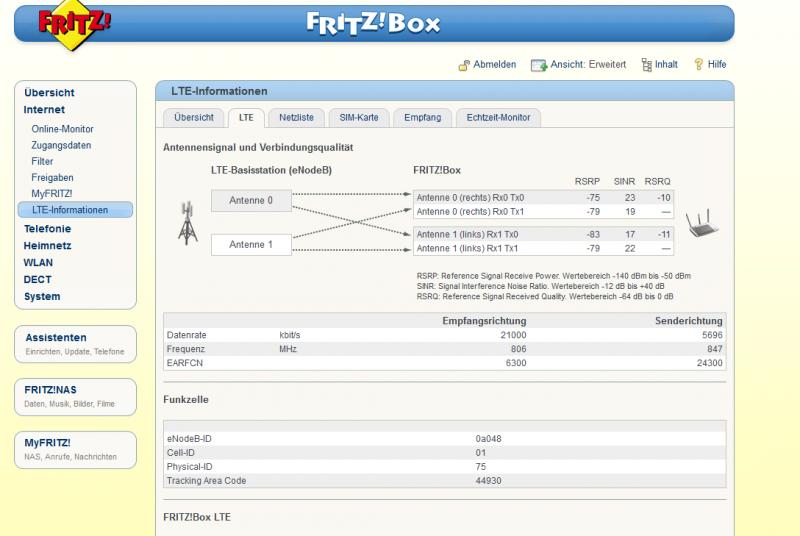Click the Senderichtung column header
Image resolution: width=800 pixels, height=536 pixels.
[x=689, y=321]
